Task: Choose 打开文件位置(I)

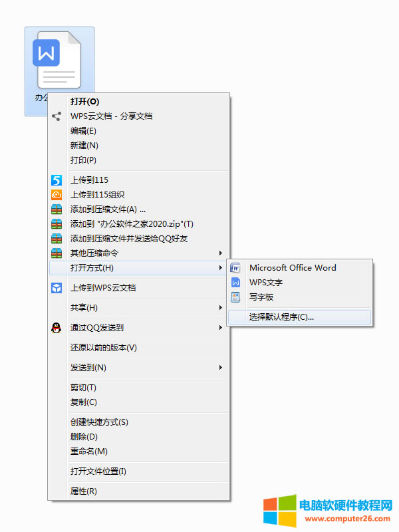Action: [139, 471]
